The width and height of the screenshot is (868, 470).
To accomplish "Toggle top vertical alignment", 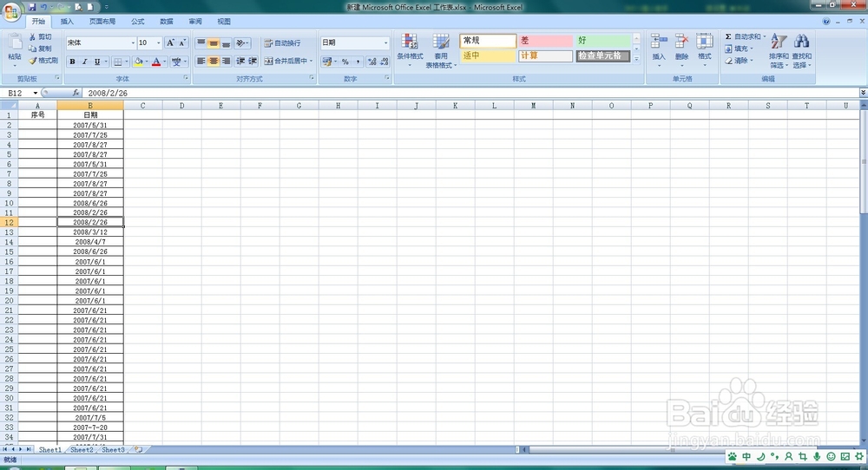I will (201, 42).
